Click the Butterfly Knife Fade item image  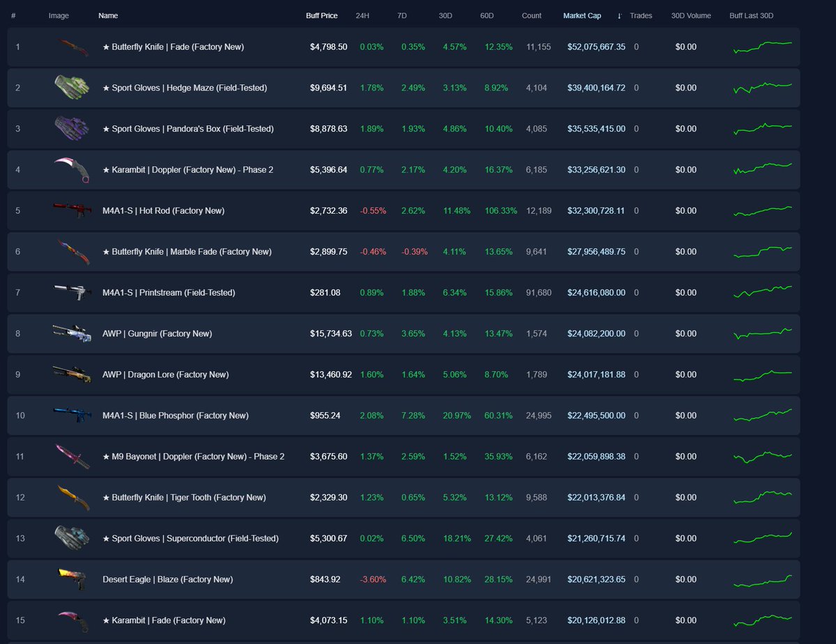click(x=72, y=47)
